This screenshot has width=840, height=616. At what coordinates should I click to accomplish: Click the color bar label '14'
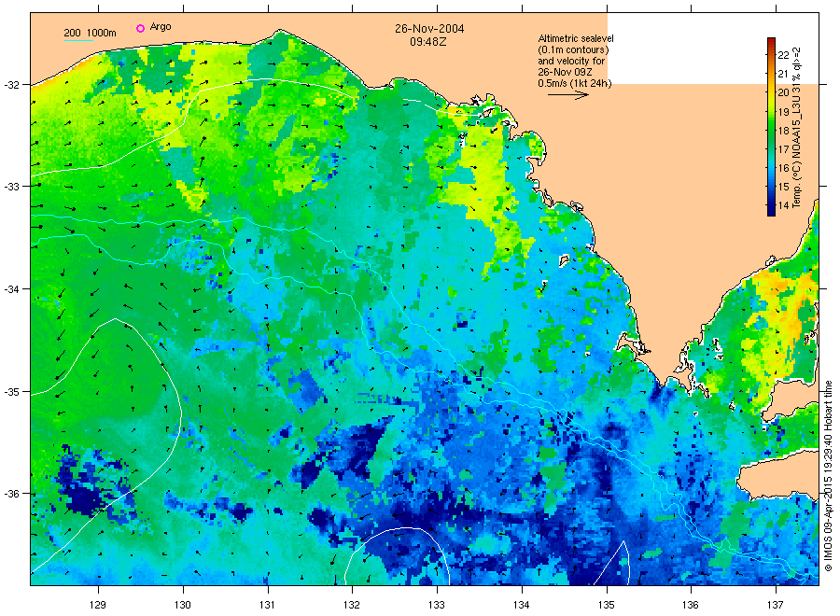783,205
